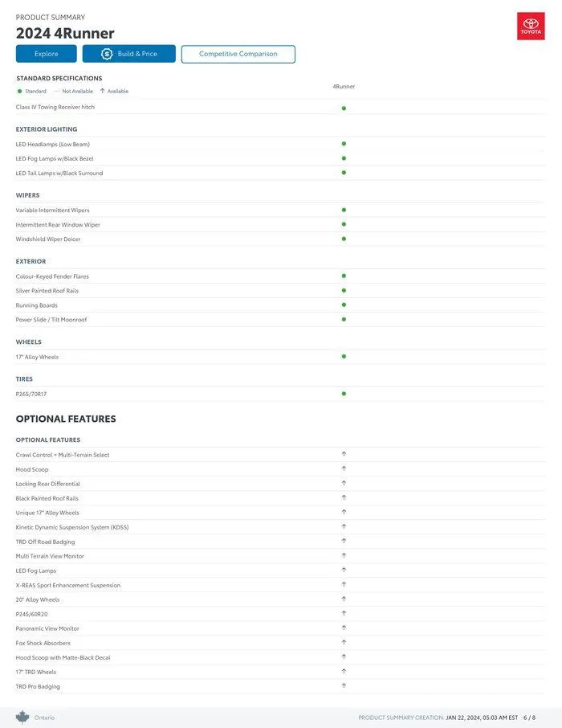
Task: Click the maple leaf icon beside Ontario
Action: pos(22,717)
